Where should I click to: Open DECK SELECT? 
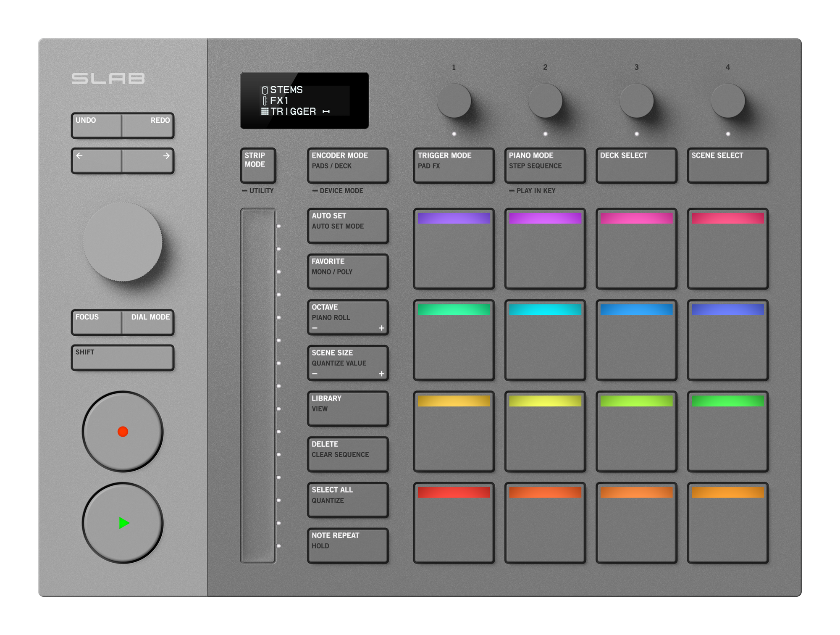click(x=636, y=165)
